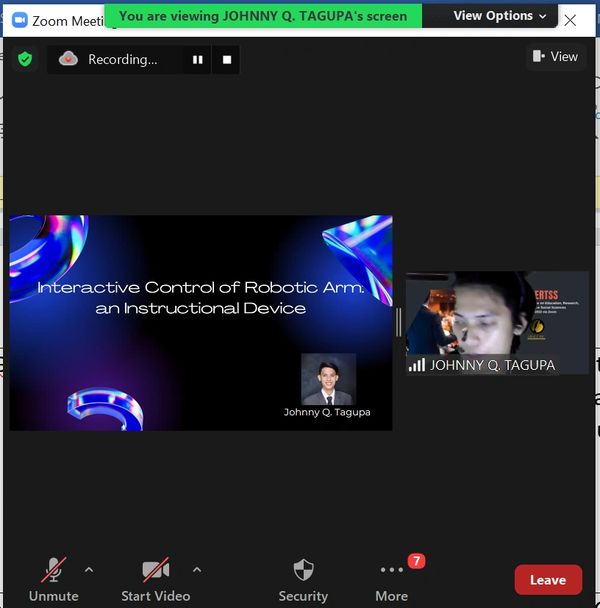
Task: Click the divider handle between screen and video
Action: click(399, 322)
